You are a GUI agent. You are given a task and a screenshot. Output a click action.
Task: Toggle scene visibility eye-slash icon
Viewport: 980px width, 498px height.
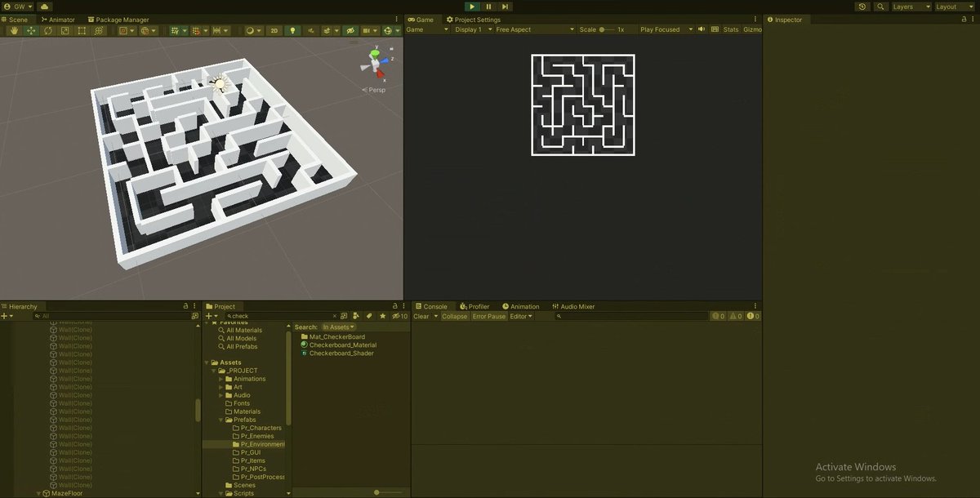pos(350,30)
